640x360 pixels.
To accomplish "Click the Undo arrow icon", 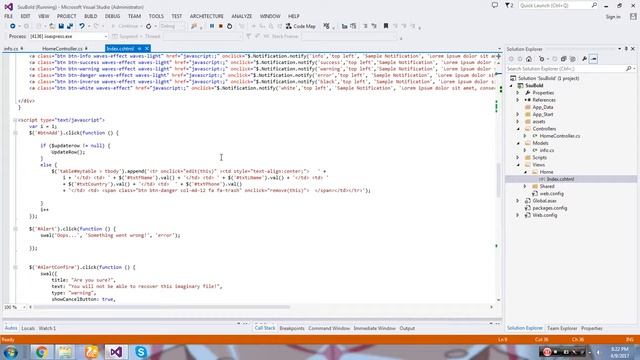I will tap(82, 26).
